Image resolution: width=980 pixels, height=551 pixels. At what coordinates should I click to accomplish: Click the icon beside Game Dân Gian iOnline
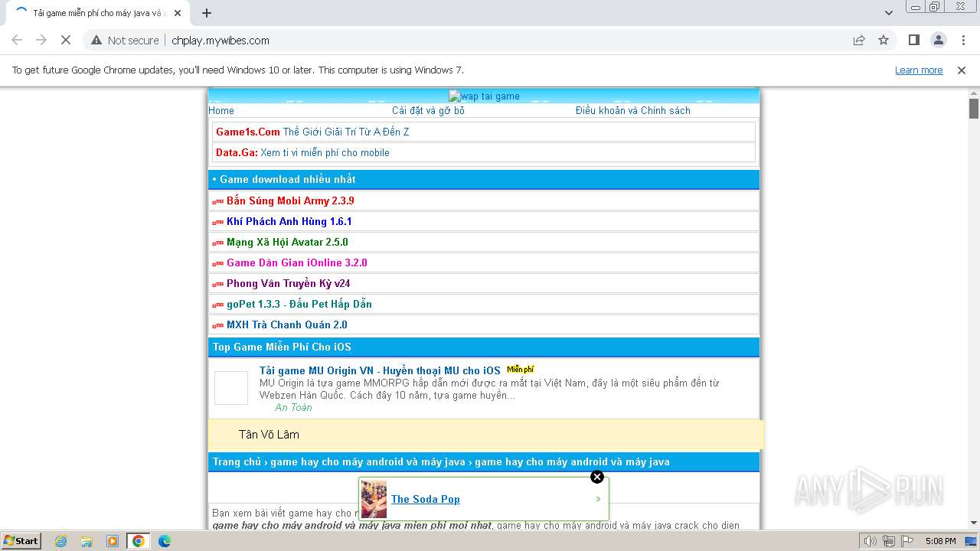pos(218,263)
